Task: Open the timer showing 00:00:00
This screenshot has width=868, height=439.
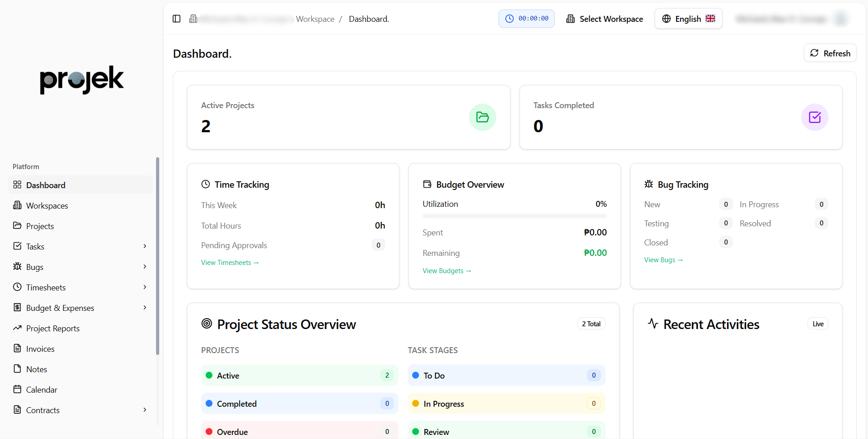Action: tap(526, 19)
